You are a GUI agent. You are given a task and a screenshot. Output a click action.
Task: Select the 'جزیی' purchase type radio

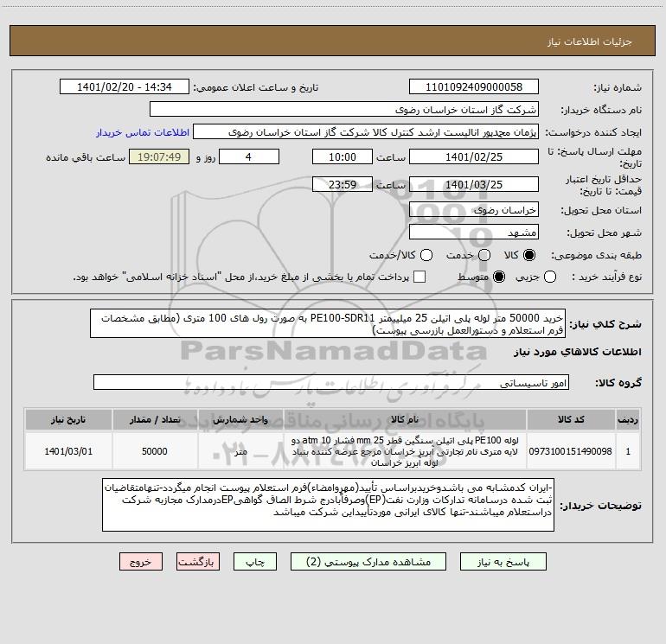tap(550, 277)
